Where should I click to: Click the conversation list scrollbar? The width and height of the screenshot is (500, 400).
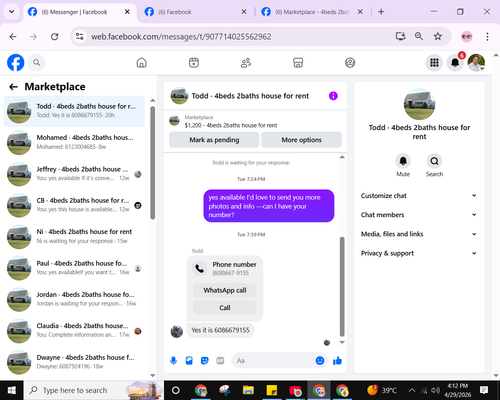click(153, 163)
